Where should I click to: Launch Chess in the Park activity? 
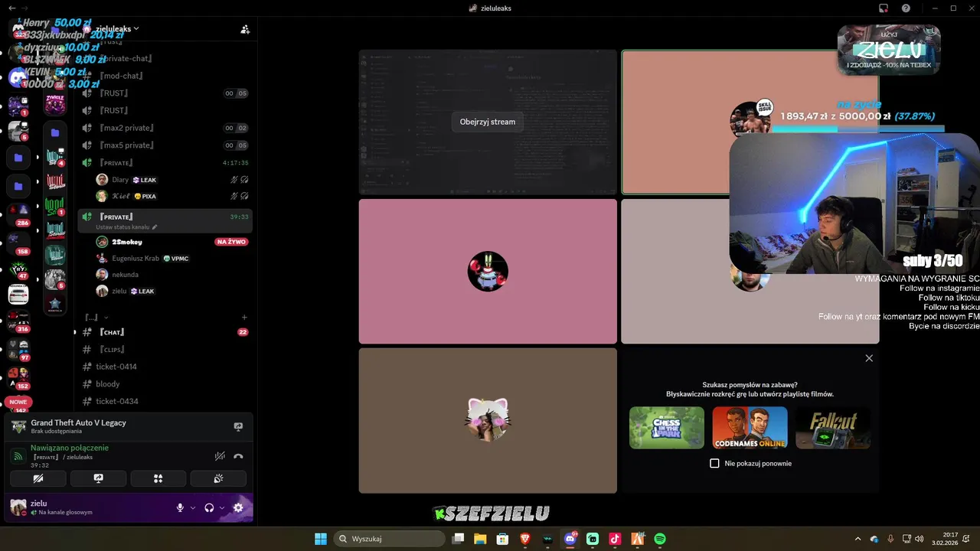(x=667, y=427)
